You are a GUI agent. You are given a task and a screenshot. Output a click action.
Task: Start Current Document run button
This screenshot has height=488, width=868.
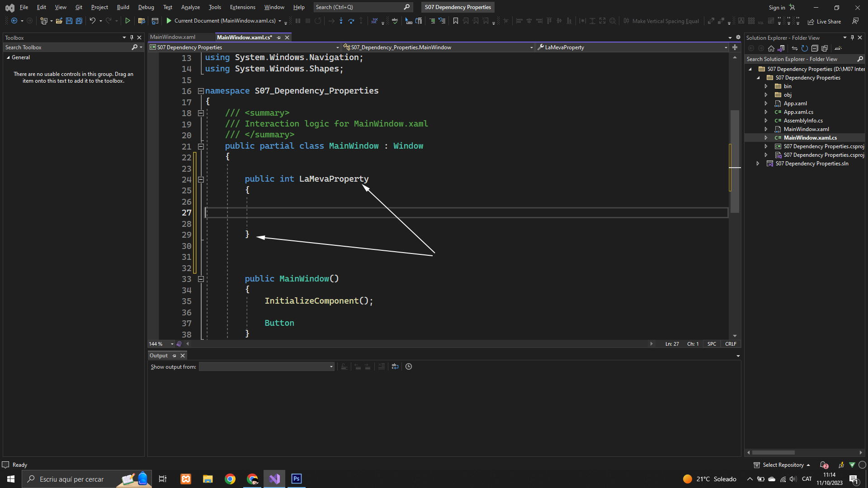point(169,21)
